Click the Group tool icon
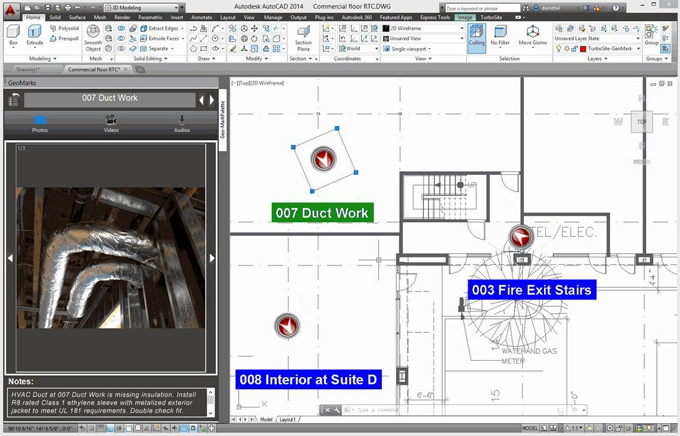Screen dimensions: 680x436 coord(651,35)
